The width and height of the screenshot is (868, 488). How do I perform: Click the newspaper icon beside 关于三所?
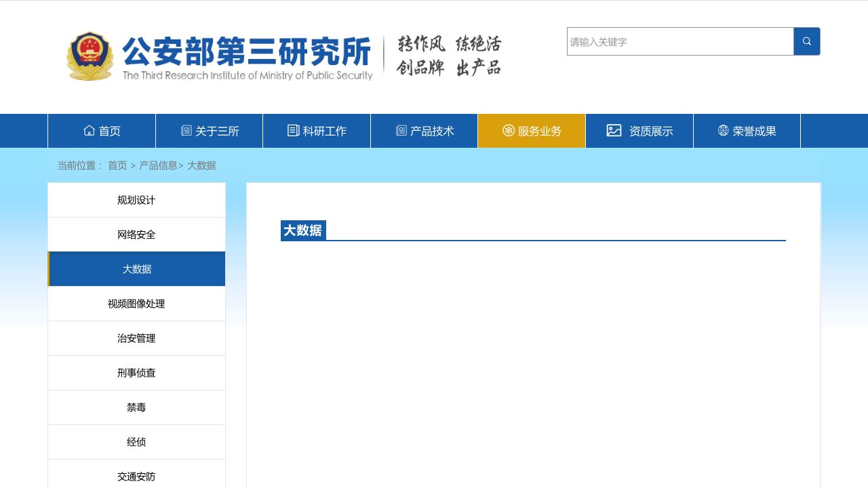pyautogui.click(x=186, y=131)
